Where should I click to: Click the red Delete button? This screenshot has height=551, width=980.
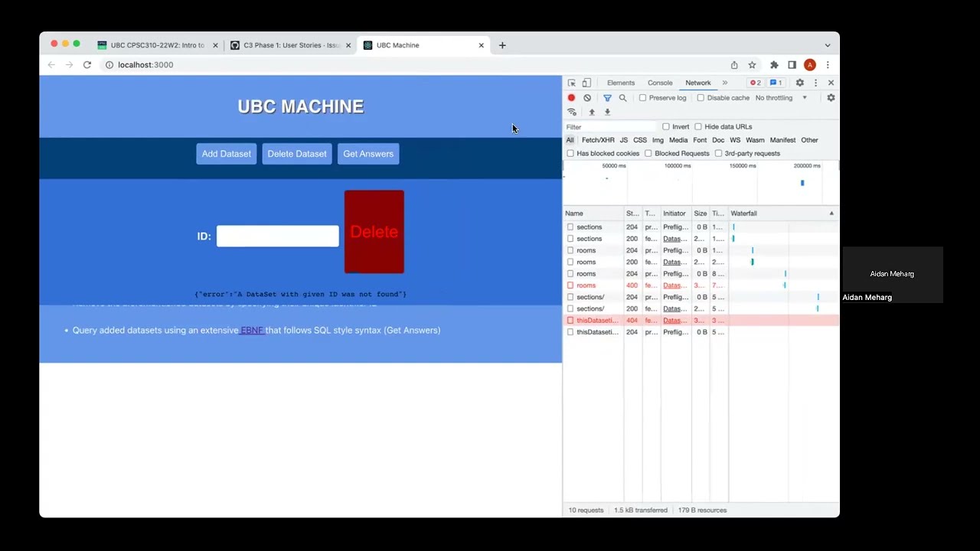374,232
